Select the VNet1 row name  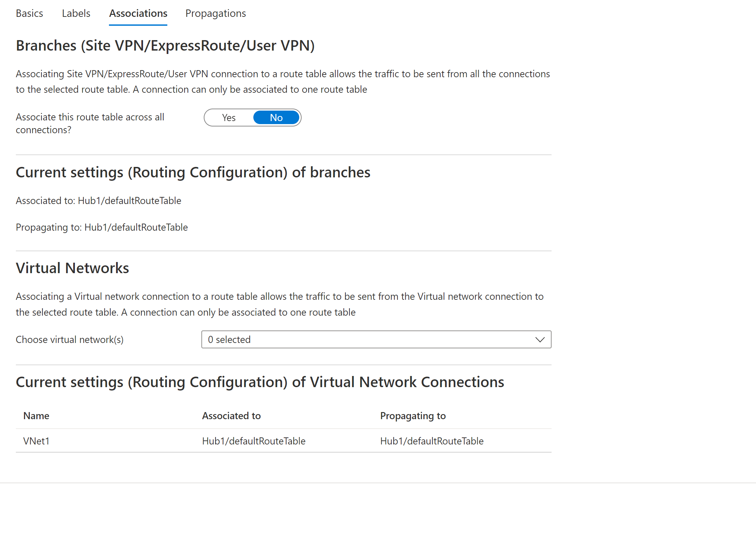point(36,441)
